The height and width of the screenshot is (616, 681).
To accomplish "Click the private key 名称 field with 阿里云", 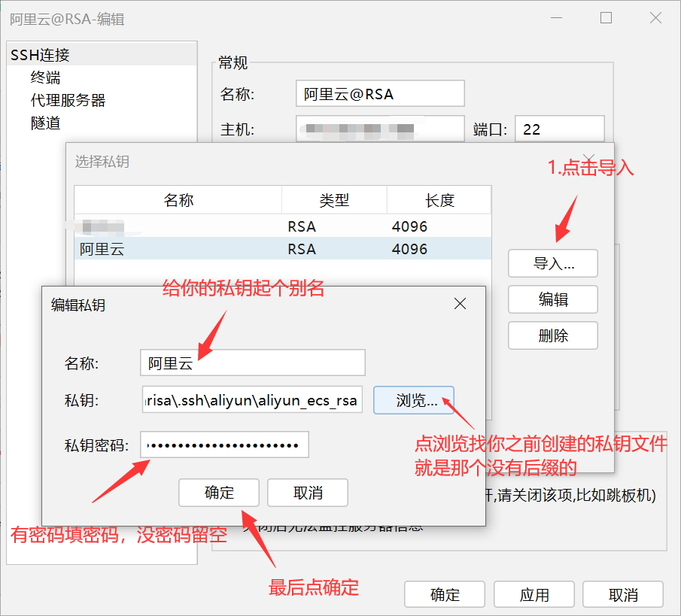I will click(253, 363).
